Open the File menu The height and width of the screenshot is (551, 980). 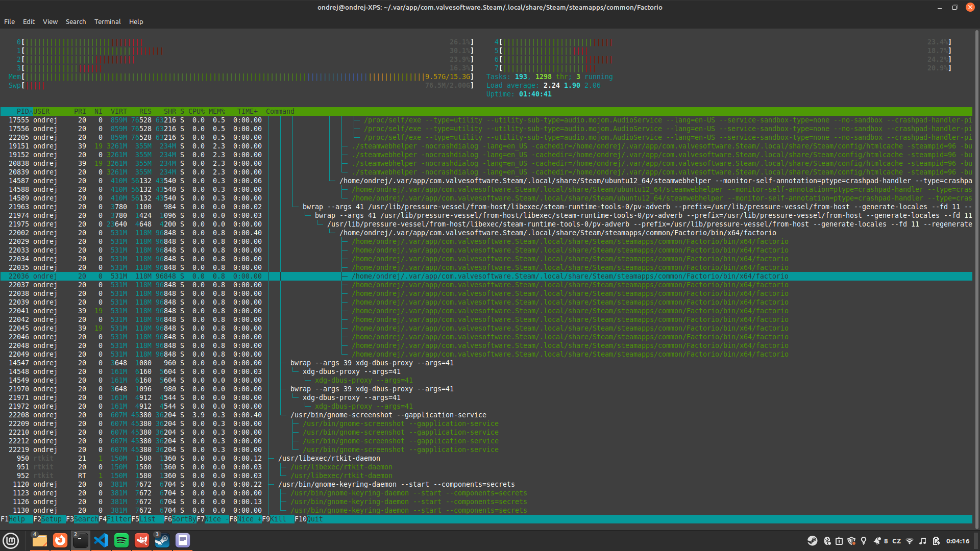coord(9,21)
